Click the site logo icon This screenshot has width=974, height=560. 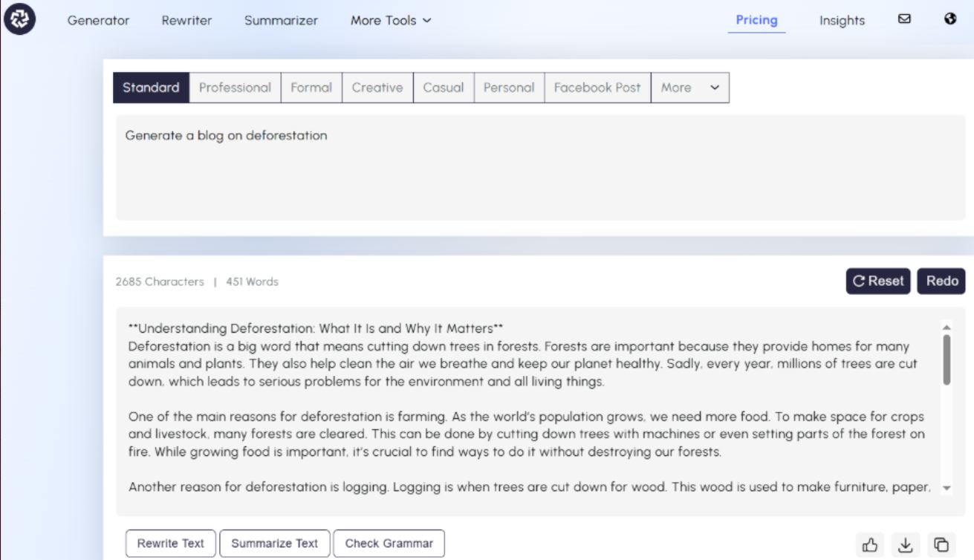tap(19, 20)
